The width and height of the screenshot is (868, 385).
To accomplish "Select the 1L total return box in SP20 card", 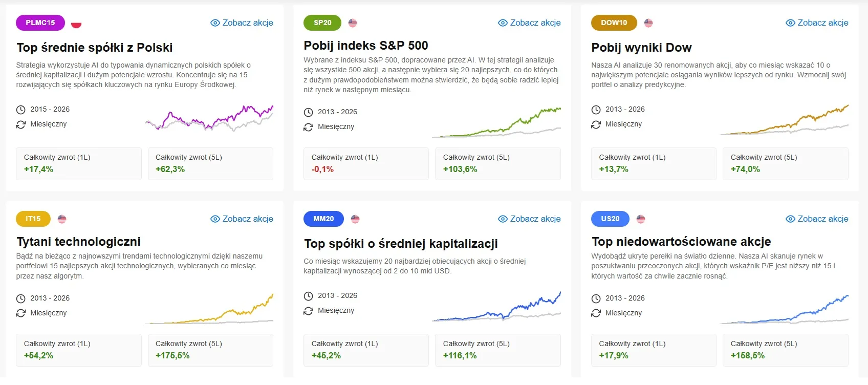I will click(x=366, y=164).
